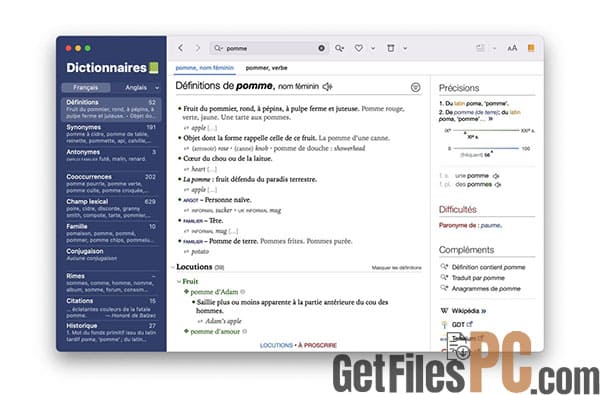Viewport: 600px width, 395px height.
Task: Open the Définitions dictionary in sidebar
Action: 111,109
